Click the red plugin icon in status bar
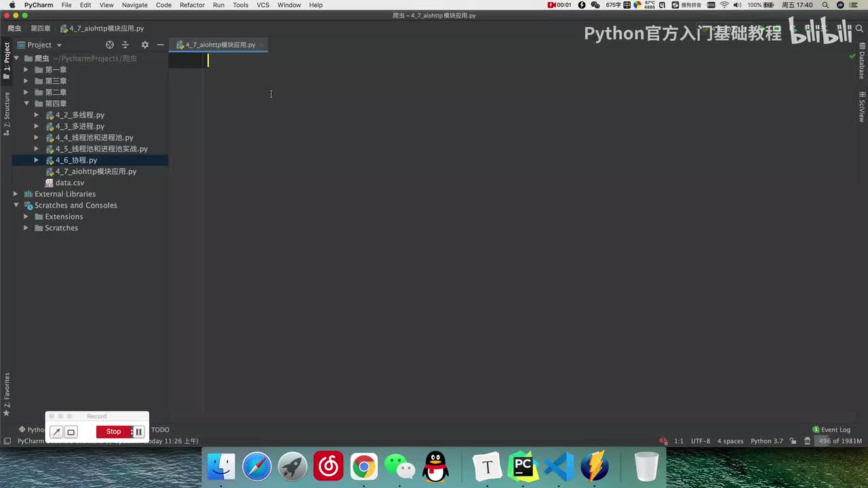The image size is (868, 488). [x=663, y=441]
